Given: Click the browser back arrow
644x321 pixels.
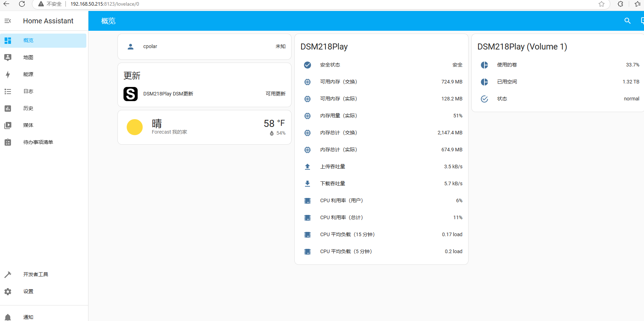Looking at the screenshot, I should click(6, 4).
